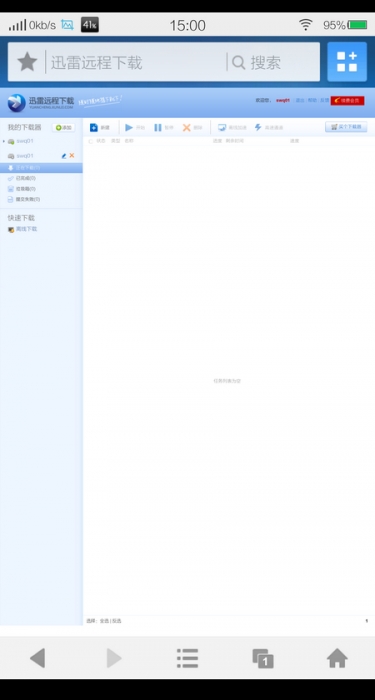Open the tabs switcher showing 1
The height and width of the screenshot is (700, 375).
click(x=263, y=658)
